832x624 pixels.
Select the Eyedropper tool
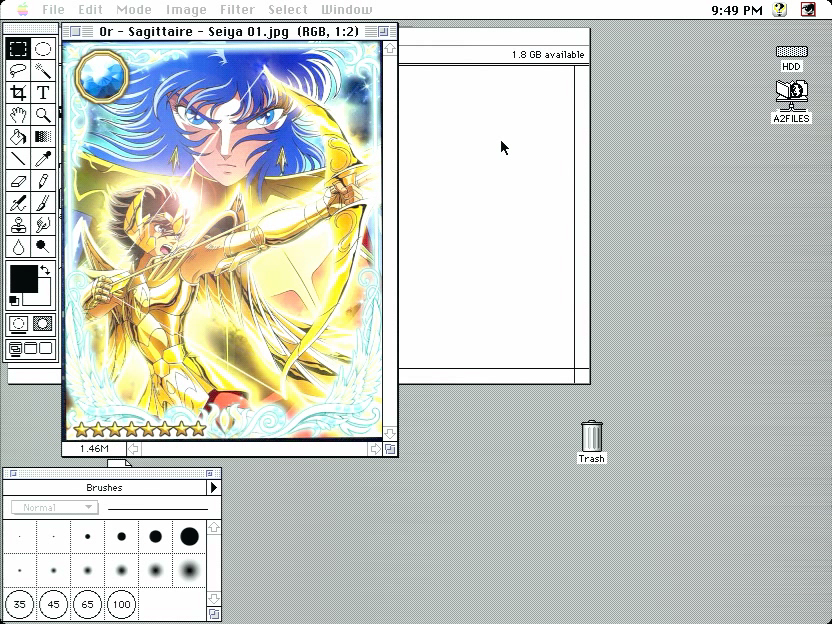[x=43, y=159]
